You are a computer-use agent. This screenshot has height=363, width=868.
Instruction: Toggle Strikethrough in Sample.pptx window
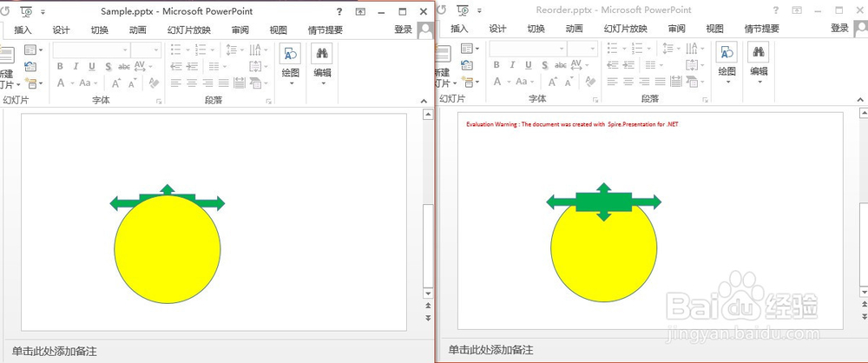click(x=124, y=67)
